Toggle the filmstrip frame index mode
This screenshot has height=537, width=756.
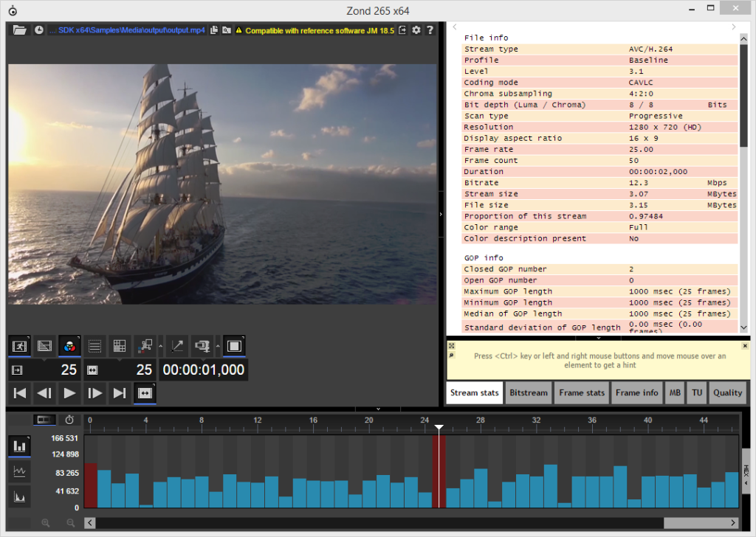pyautogui.click(x=44, y=419)
